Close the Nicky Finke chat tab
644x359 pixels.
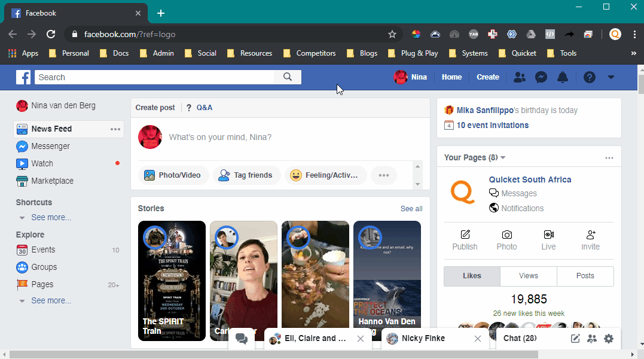(478, 339)
